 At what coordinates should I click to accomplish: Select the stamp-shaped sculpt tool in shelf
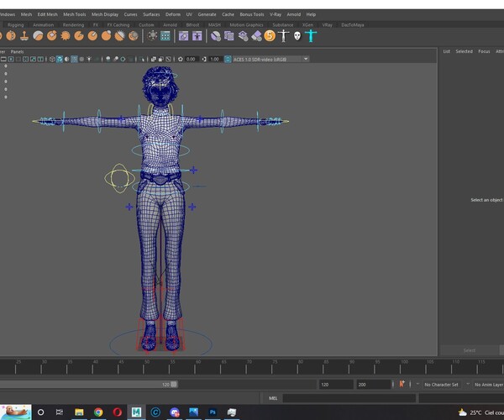coord(24,35)
